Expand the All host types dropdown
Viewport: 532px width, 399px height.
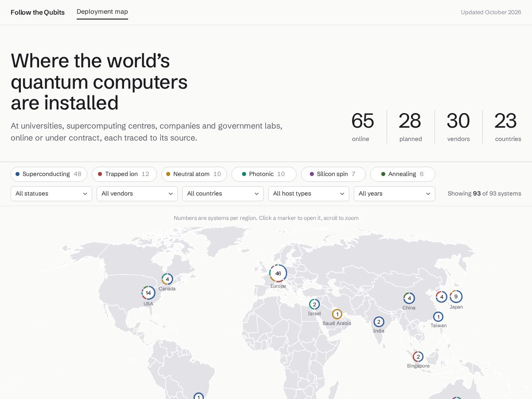309,194
